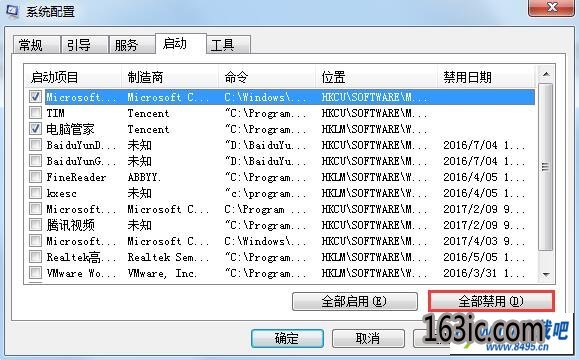Click the Tencent manufacturer cell for 电脑管家
Screen dimensions: 579x360
click(148, 129)
